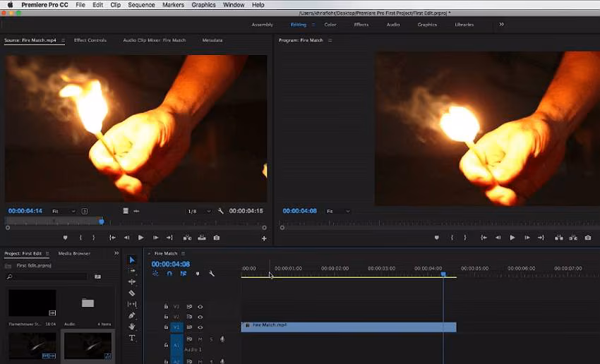The image size is (600, 364).
Task: Go to In point in Source monitor
Action: [112, 238]
